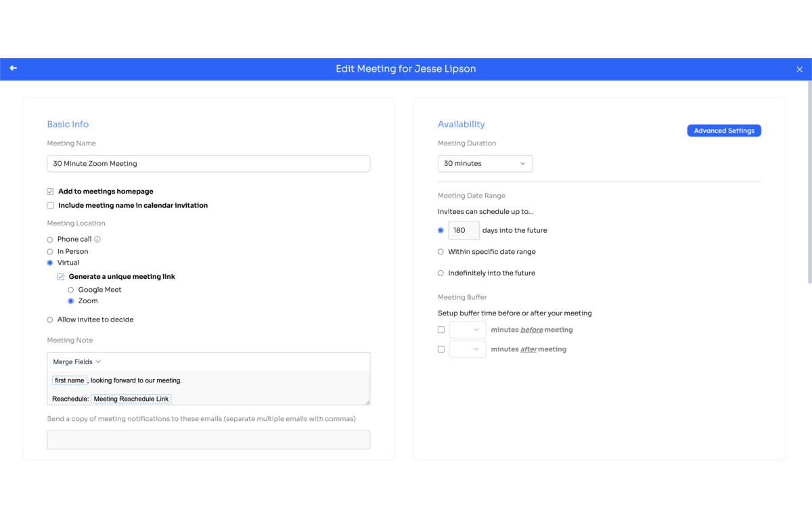Edit the 180 days number field

pyautogui.click(x=464, y=230)
